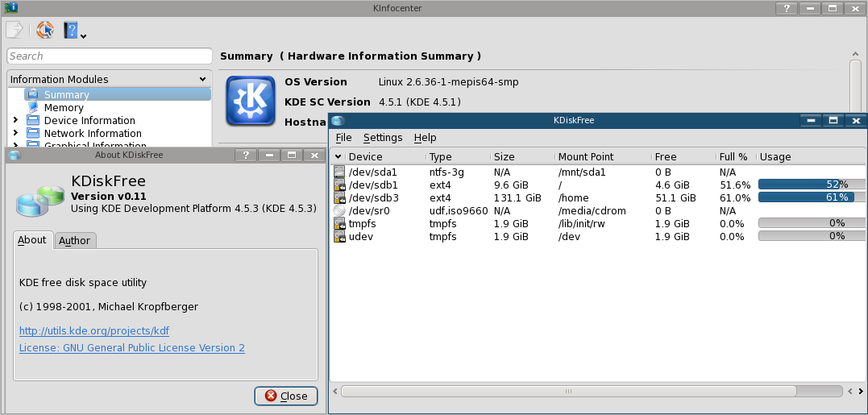Select the /dev/sdb1 device name
Viewport: 868px width, 415px height.
tap(374, 185)
